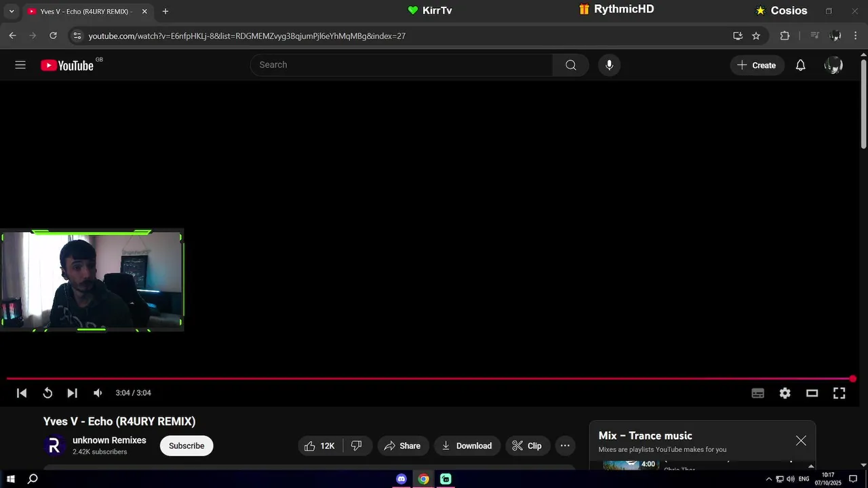The image size is (868, 488).
Task: Click the Create button
Action: [757, 65]
